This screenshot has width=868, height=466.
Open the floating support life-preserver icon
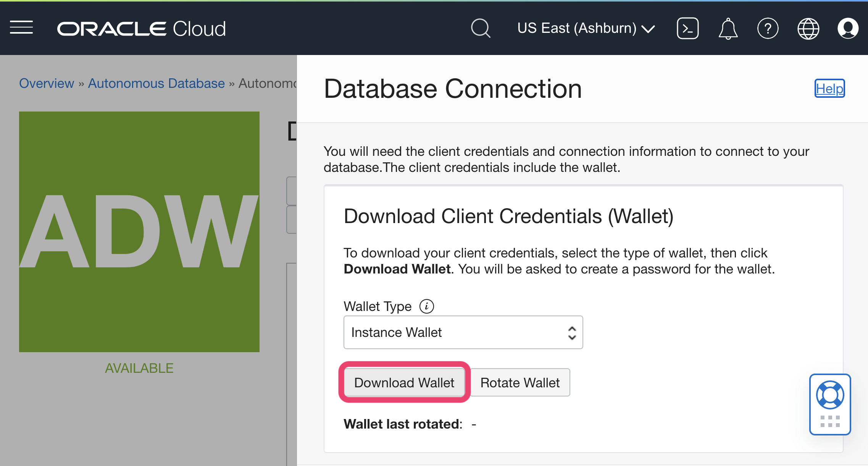[829, 394]
